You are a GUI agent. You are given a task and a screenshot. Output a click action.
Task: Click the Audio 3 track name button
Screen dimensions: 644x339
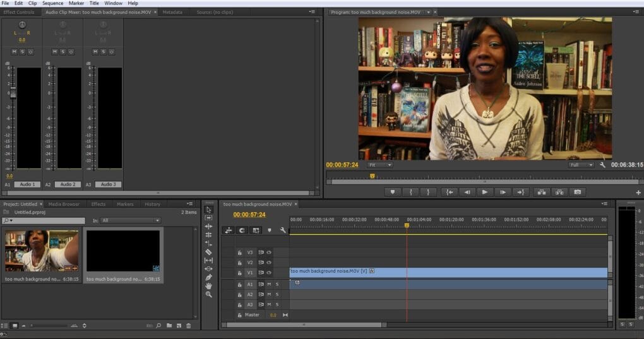109,184
